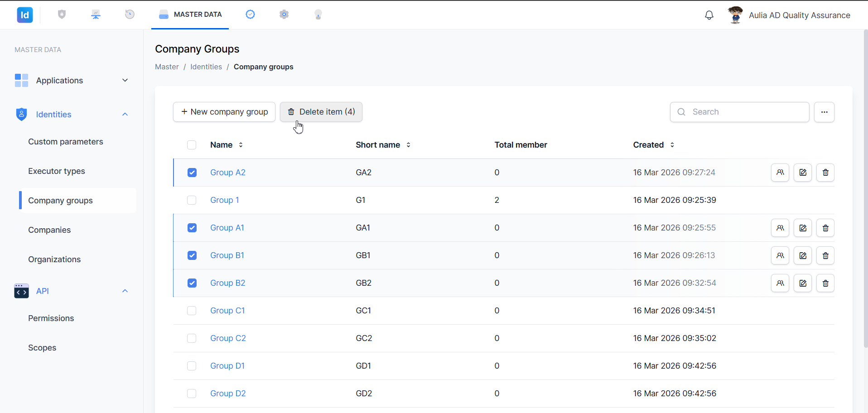Collapse the API sidebar section
The width and height of the screenshot is (868, 413).
coord(72,291)
